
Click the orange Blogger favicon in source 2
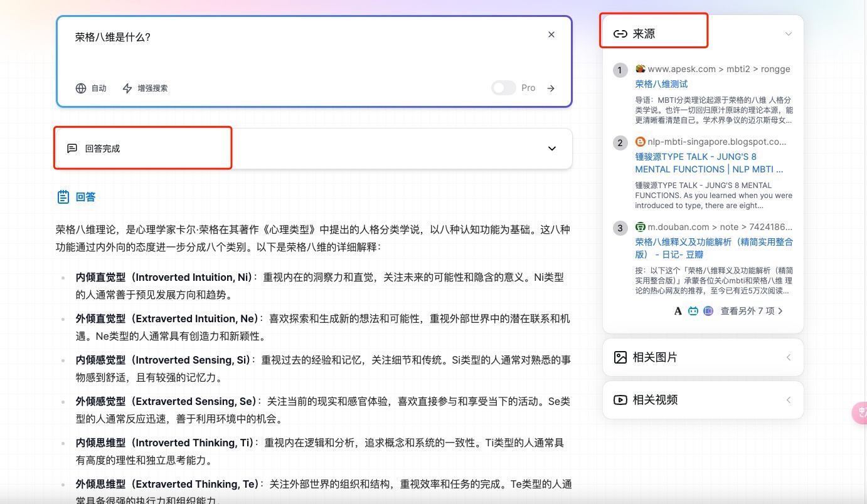click(x=640, y=142)
